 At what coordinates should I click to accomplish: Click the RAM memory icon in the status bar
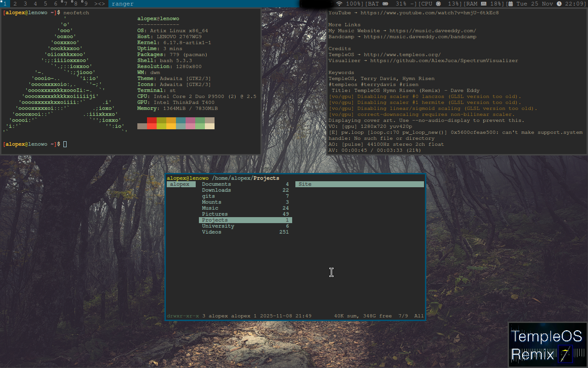coord(483,4)
